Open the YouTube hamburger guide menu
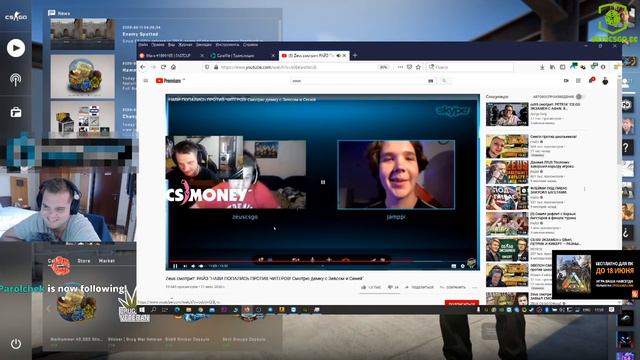The height and width of the screenshot is (360, 640). (146, 81)
